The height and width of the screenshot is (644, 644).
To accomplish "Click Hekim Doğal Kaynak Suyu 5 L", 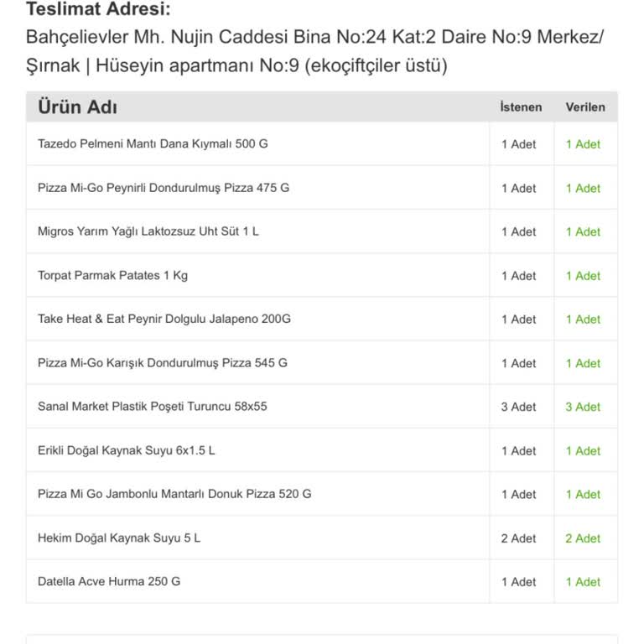I will [119, 538].
